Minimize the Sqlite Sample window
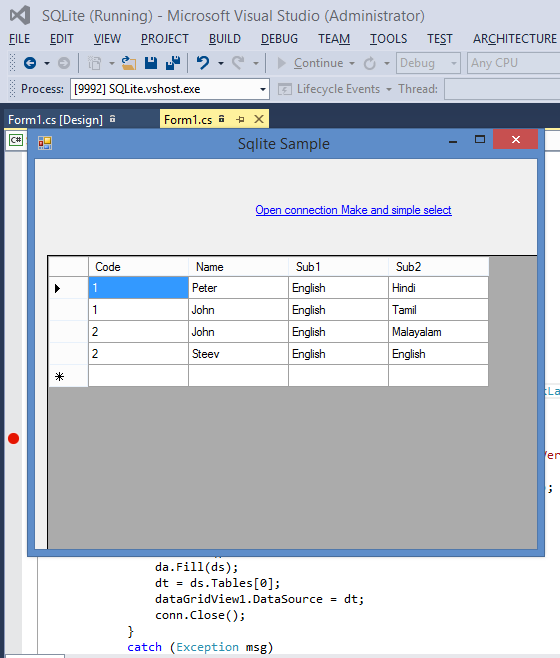The image size is (560, 658). [x=453, y=141]
